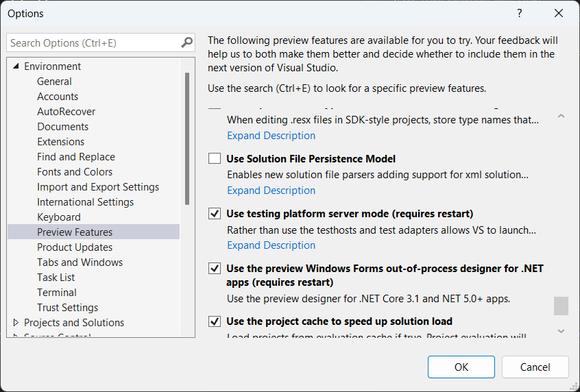Expand the Projects and Solutions node

click(x=16, y=323)
